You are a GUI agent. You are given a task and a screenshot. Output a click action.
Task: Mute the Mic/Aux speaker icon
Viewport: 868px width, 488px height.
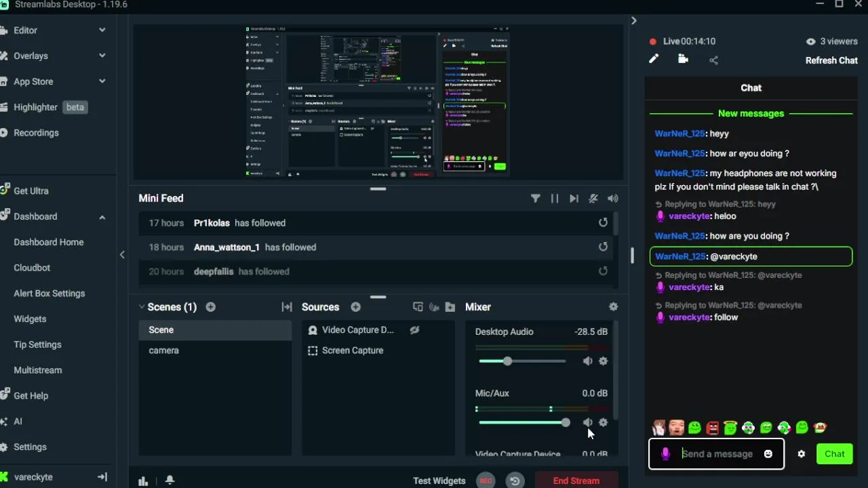587,423
